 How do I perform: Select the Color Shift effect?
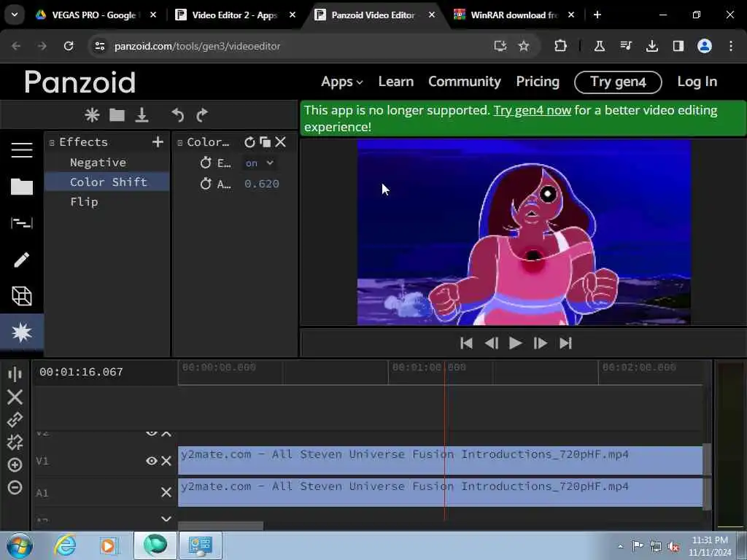pos(107,182)
